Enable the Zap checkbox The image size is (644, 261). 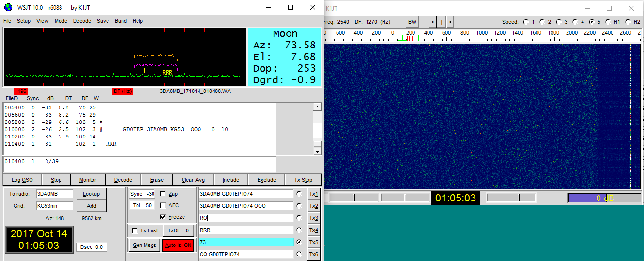click(x=163, y=194)
